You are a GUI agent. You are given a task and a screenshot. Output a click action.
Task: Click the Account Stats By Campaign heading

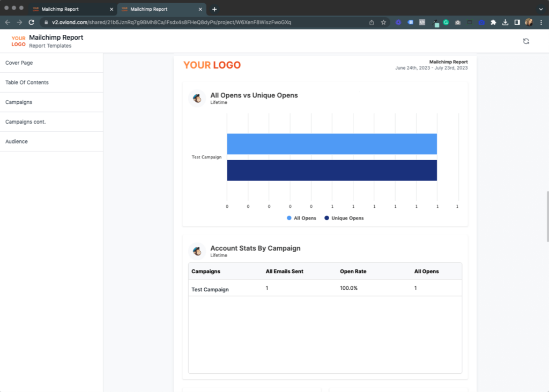(255, 248)
